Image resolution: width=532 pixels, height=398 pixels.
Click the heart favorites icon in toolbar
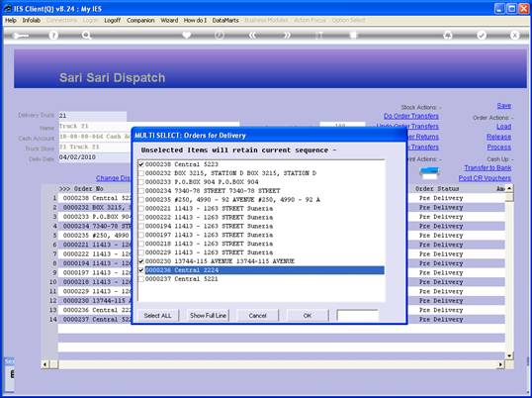186,35
